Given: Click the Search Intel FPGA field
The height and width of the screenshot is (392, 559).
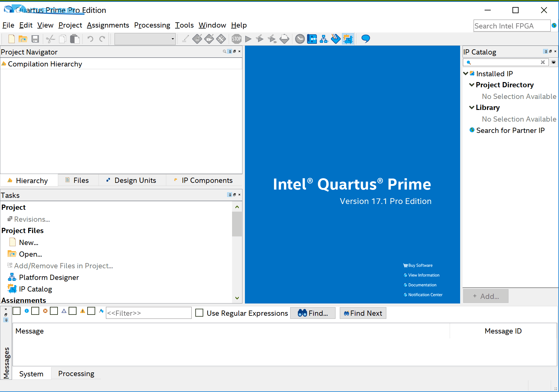Looking at the screenshot, I should (x=512, y=26).
